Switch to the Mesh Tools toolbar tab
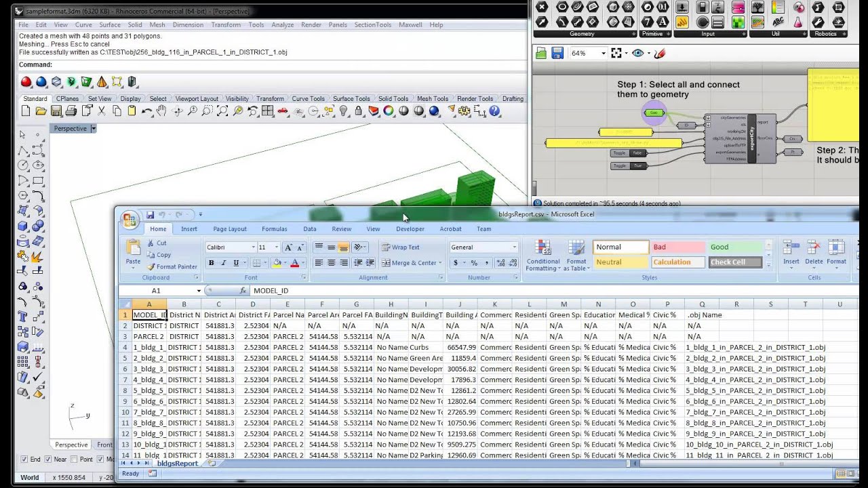 tap(433, 98)
